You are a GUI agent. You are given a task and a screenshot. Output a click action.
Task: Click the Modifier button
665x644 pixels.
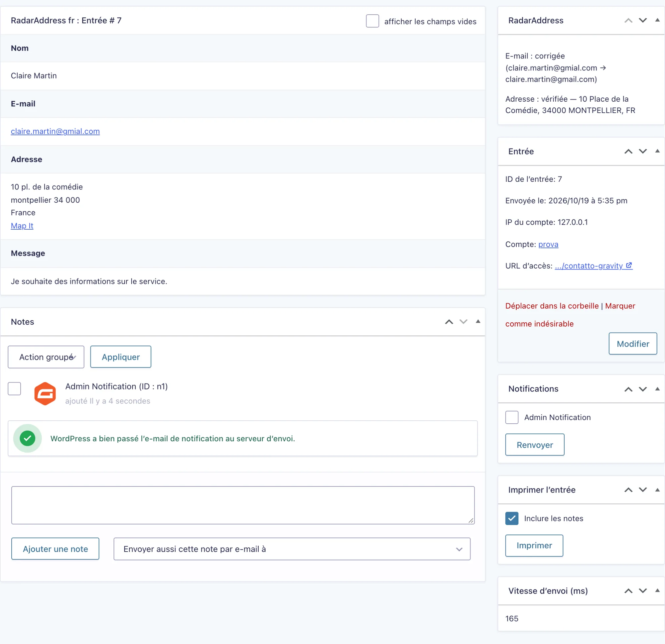(x=633, y=344)
